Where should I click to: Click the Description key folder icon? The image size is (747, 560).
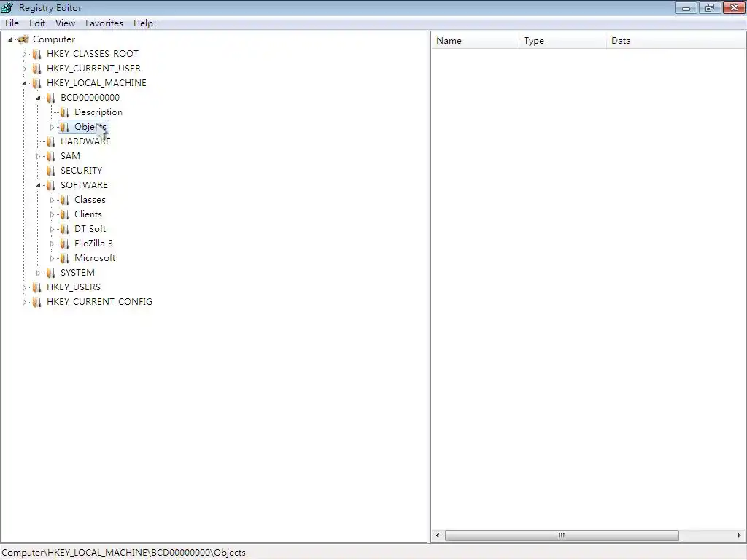(64, 112)
